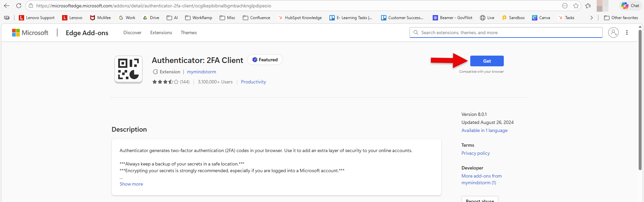This screenshot has height=202, width=644.
Task: Click the page vertical scrollbar
Action: (x=640, y=100)
